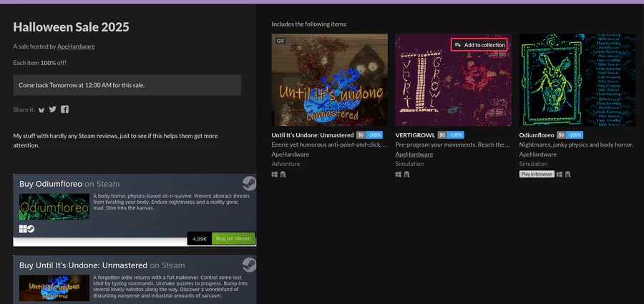This screenshot has width=644, height=304.
Task: Share the sale on Bluesky butterfly icon
Action: click(x=42, y=109)
